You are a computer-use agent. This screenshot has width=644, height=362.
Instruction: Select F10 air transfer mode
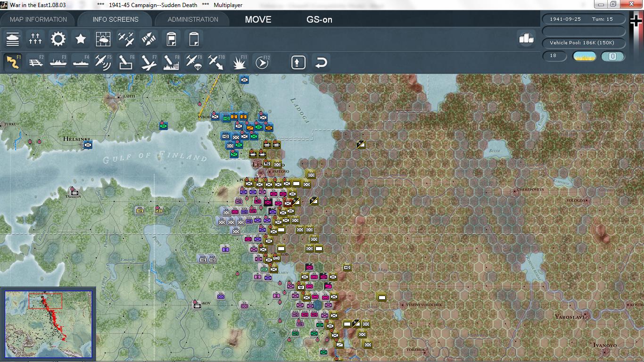(216, 62)
